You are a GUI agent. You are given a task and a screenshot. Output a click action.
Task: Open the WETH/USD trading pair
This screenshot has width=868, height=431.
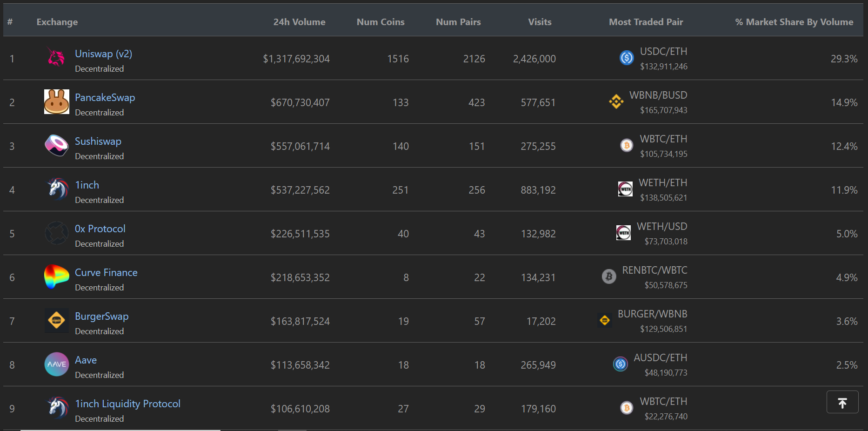coord(662,226)
